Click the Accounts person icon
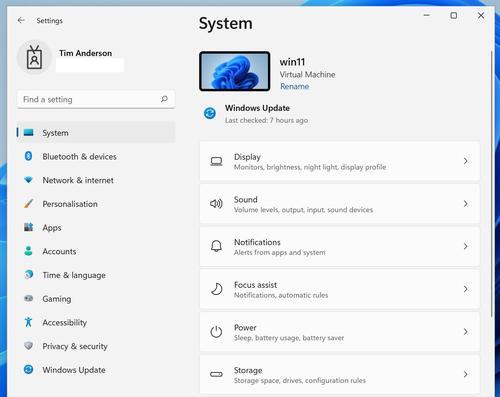500x397 pixels. click(x=29, y=251)
